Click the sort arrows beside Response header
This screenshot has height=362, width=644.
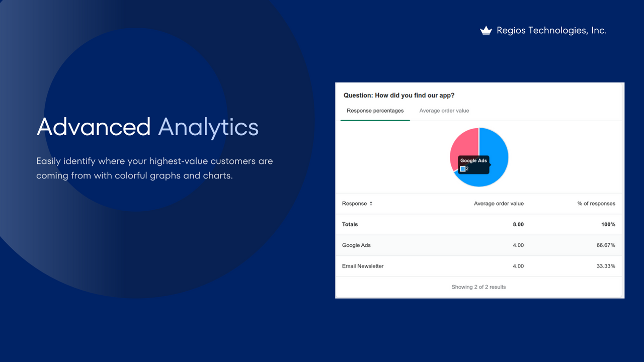click(371, 204)
